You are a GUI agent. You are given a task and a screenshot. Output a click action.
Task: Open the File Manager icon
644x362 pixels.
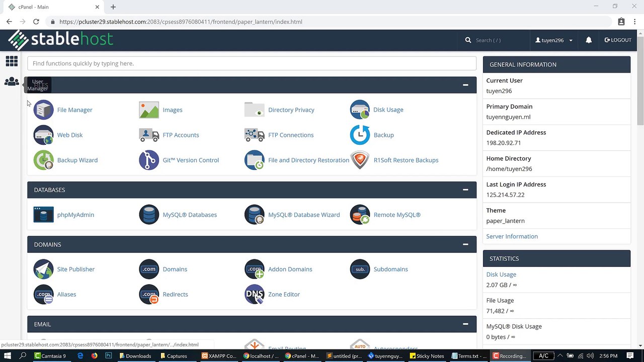click(43, 110)
